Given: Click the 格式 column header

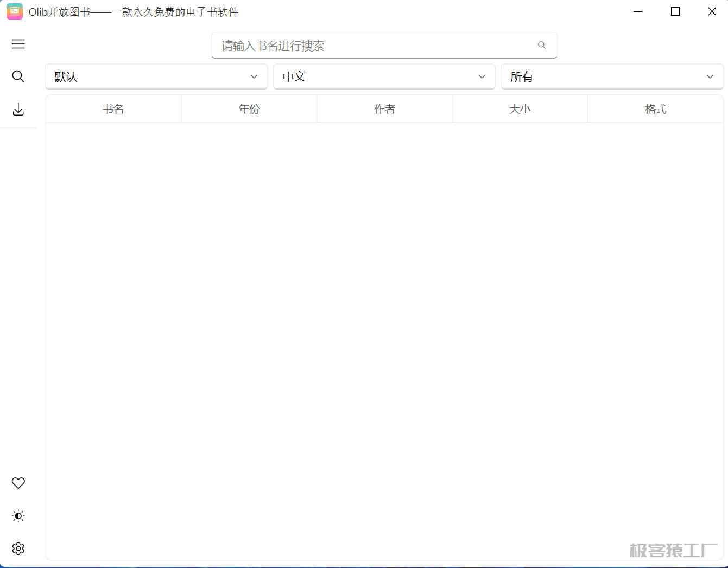Looking at the screenshot, I should click(655, 109).
